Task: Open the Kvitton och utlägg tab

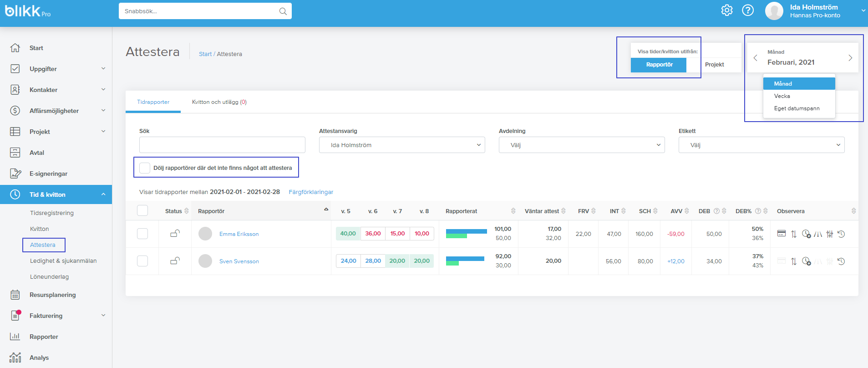Action: click(219, 102)
